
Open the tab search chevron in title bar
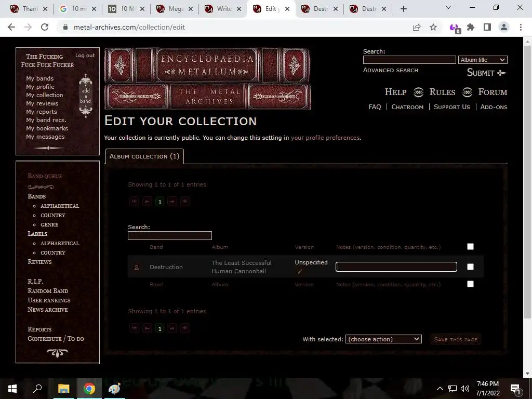coord(448,7)
